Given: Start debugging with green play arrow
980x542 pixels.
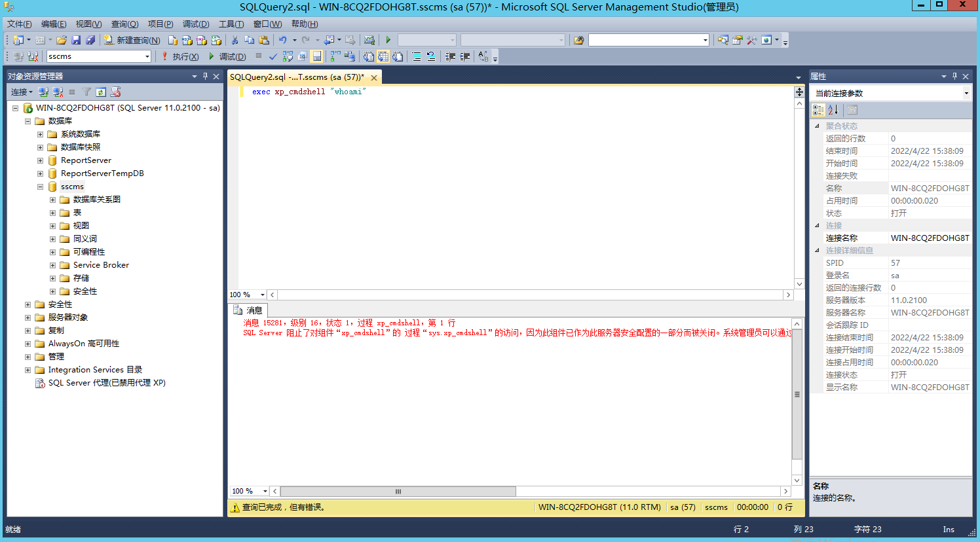Looking at the screenshot, I should pyautogui.click(x=388, y=40).
